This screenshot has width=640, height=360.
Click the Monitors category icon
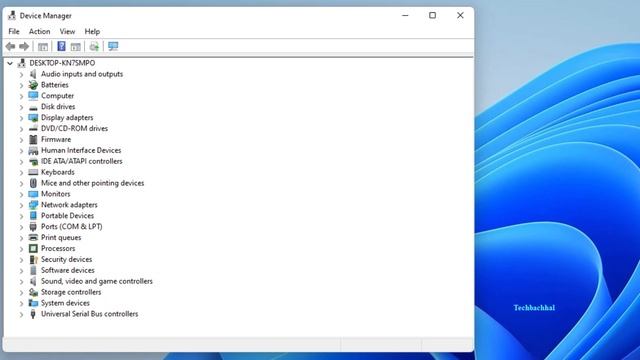coord(33,194)
